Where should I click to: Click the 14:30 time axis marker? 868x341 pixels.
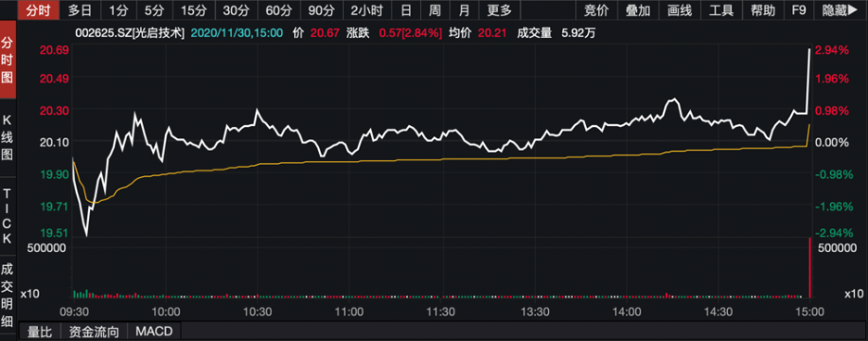719,312
